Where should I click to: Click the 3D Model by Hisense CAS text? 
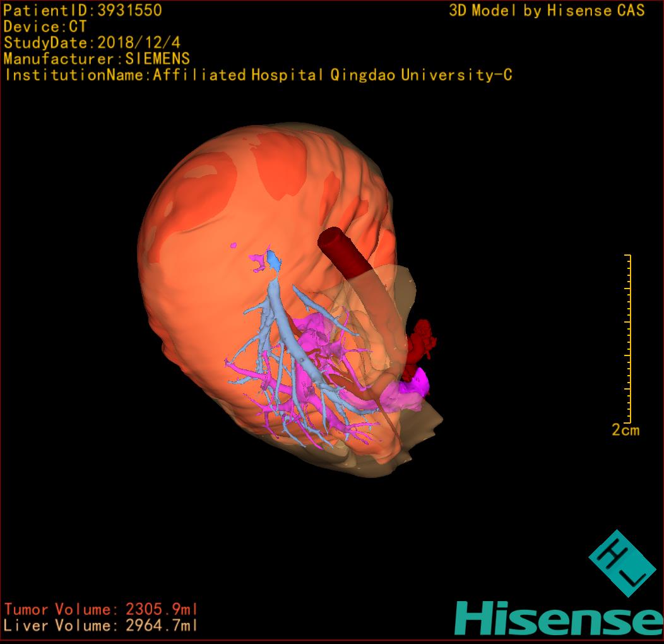click(547, 10)
